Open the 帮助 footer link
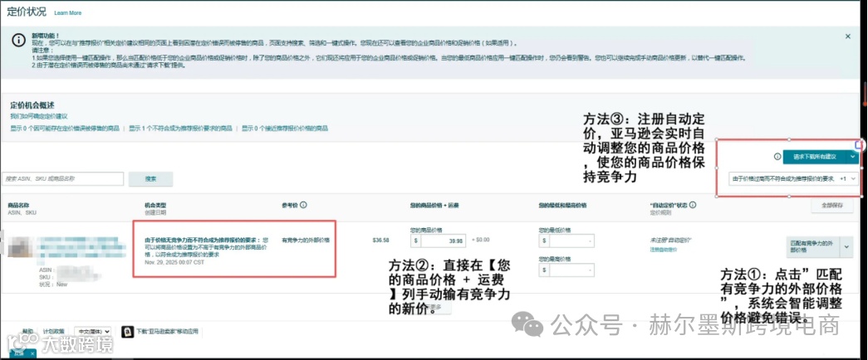868x360 pixels. point(28,331)
